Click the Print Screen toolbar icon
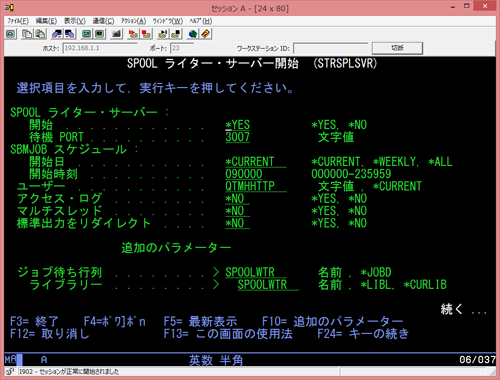 click(11, 34)
